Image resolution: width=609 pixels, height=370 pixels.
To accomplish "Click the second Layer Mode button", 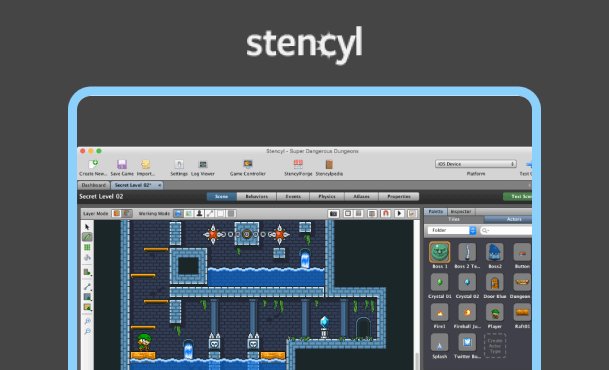I will click(127, 214).
